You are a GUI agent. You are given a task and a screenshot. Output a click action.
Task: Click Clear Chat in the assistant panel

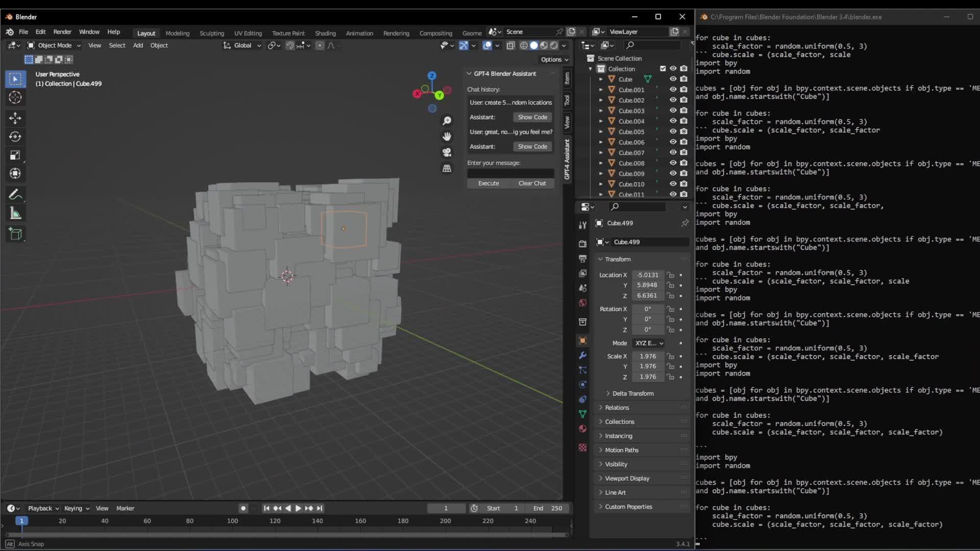[532, 183]
